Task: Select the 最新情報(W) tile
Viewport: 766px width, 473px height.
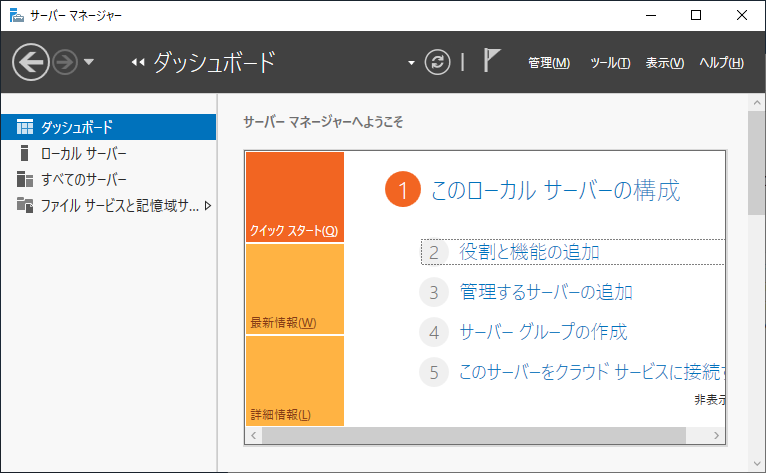Action: [x=294, y=289]
